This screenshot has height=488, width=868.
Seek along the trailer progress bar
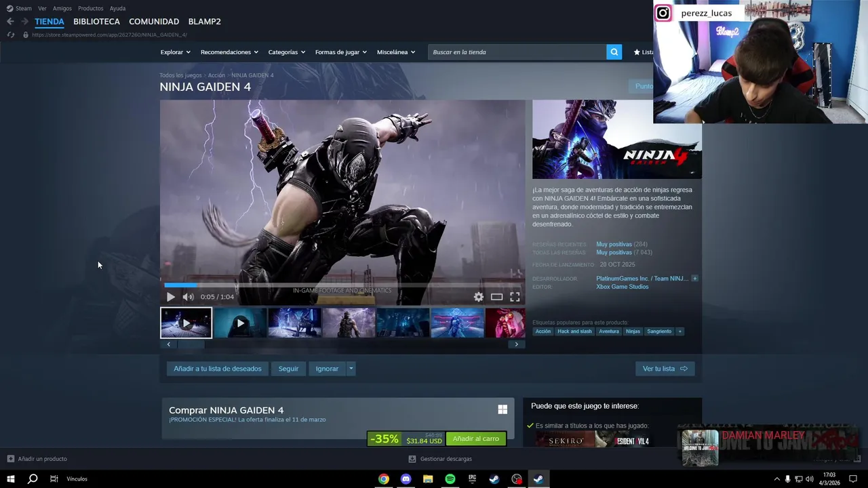(x=342, y=285)
